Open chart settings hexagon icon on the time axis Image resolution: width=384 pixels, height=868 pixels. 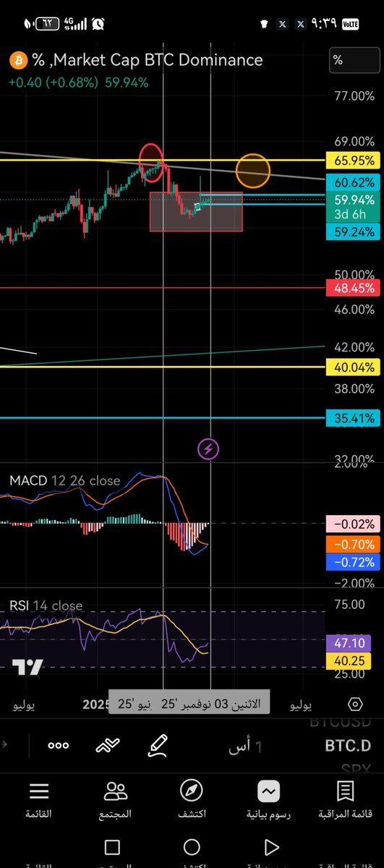coord(354,704)
